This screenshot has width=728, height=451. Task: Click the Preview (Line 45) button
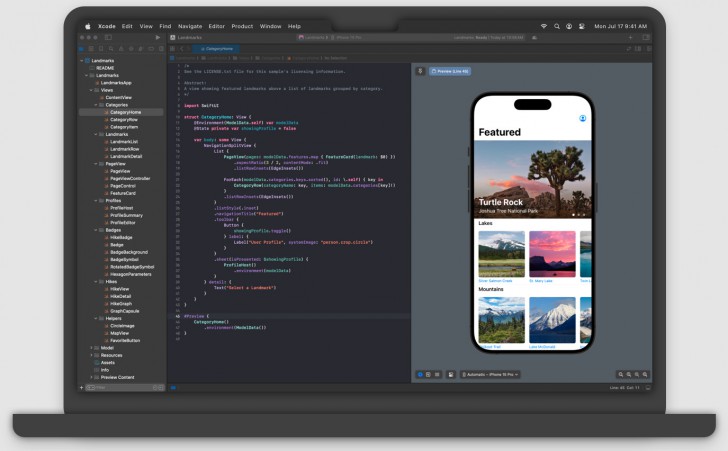click(x=450, y=71)
